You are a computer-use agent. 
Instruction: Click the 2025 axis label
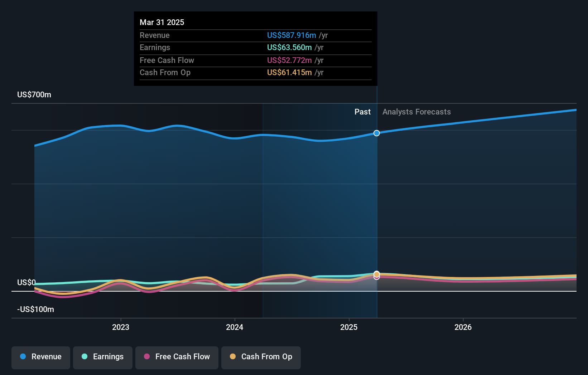tap(349, 327)
